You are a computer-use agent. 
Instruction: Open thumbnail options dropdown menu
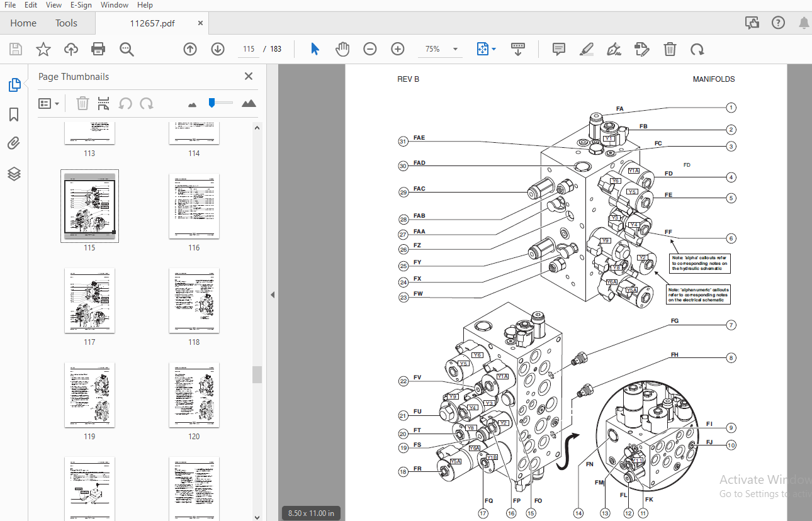tap(49, 103)
